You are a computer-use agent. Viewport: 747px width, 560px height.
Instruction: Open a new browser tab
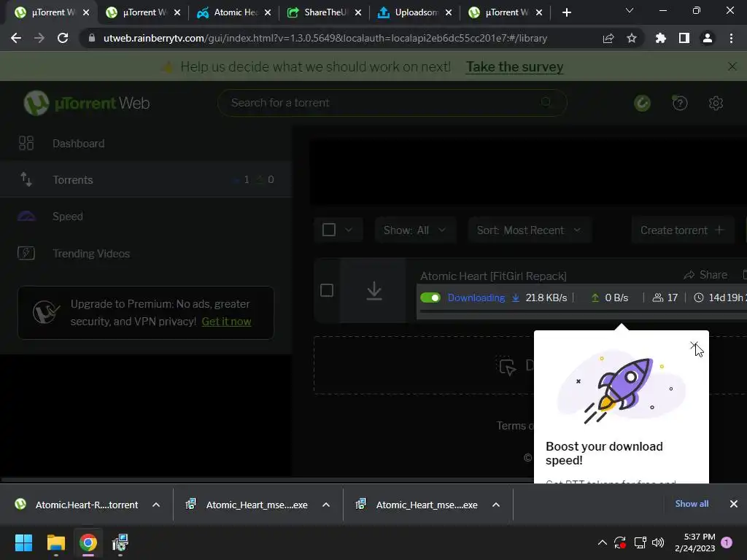click(x=566, y=13)
